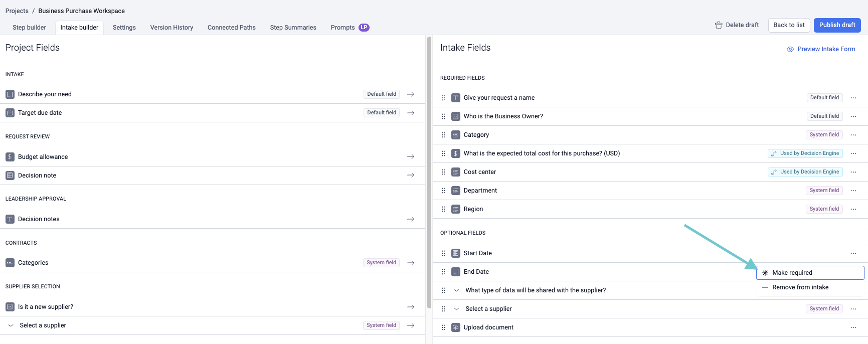Open ellipsis menu for Upload document
The width and height of the screenshot is (868, 344).
(853, 327)
